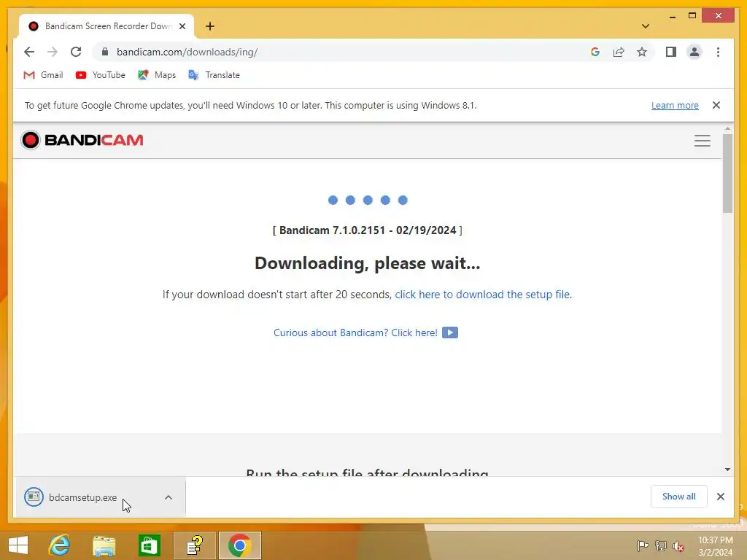This screenshot has width=747, height=560.
Task: Launch Internet Explorer from the taskbar
Action: [x=60, y=545]
